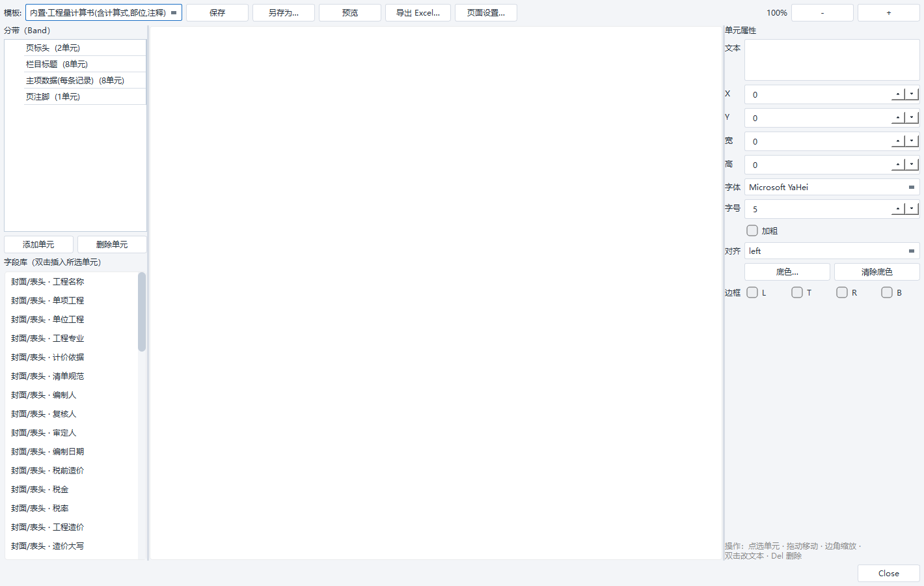Toggle the right border R checkbox

point(842,292)
